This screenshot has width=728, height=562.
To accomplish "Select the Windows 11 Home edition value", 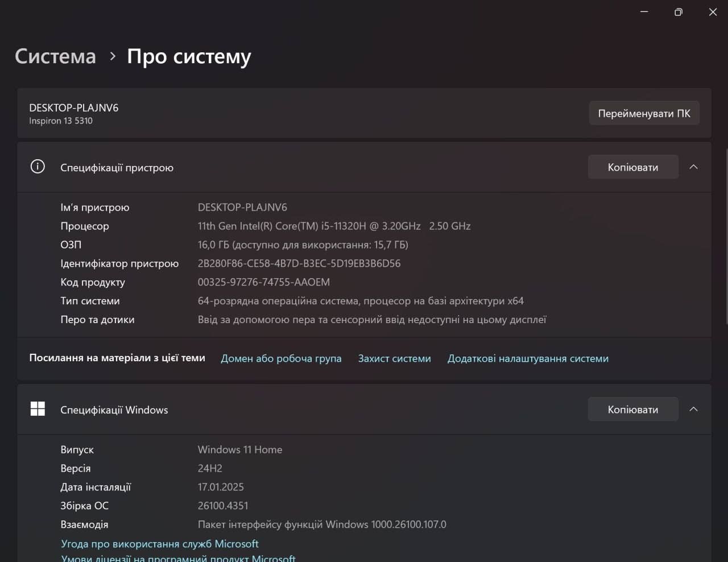I will tap(240, 449).
